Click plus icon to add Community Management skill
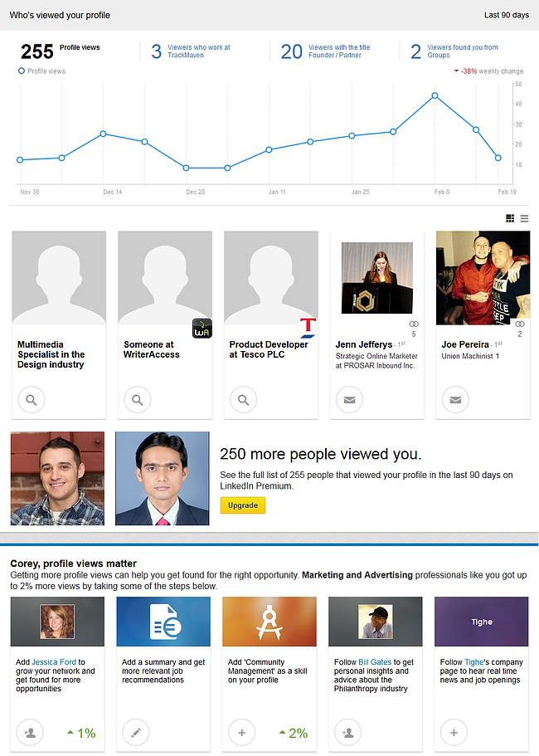Image resolution: width=539 pixels, height=756 pixels. point(242,733)
